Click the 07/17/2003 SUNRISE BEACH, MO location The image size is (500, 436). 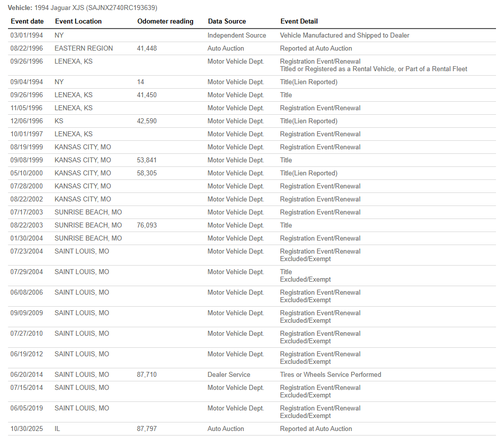(x=88, y=212)
